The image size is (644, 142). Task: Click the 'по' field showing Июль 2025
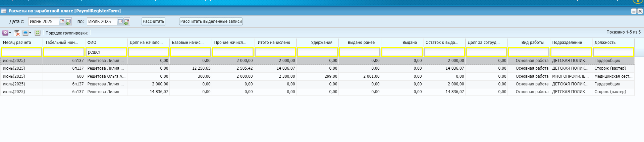tap(102, 21)
